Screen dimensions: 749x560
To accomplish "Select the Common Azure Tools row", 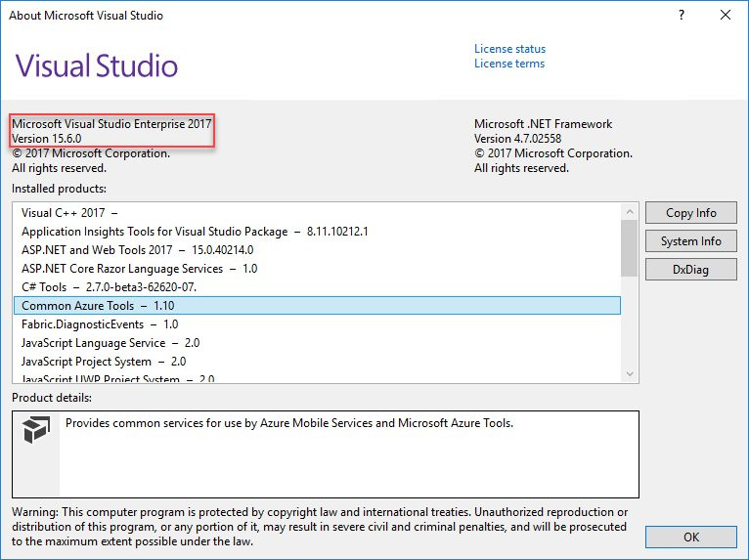I will (x=317, y=306).
